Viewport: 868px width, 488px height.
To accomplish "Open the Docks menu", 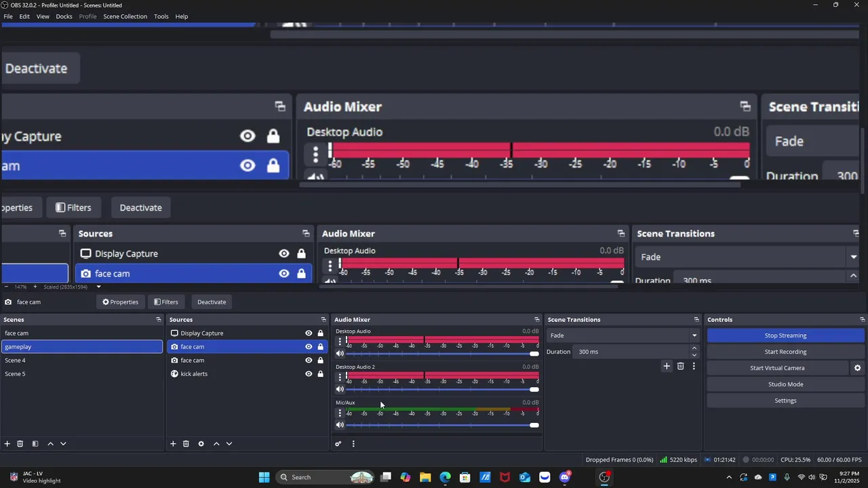I will click(x=64, y=16).
